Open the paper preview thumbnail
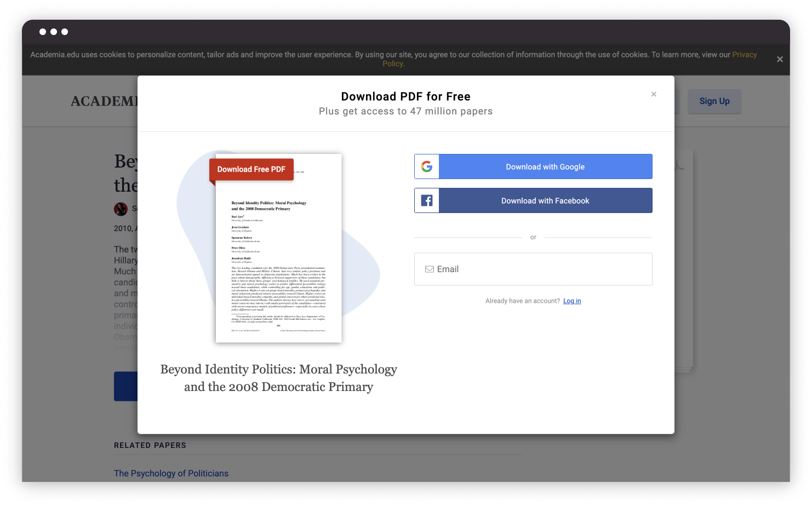This screenshot has height=506, width=812. coord(279,248)
